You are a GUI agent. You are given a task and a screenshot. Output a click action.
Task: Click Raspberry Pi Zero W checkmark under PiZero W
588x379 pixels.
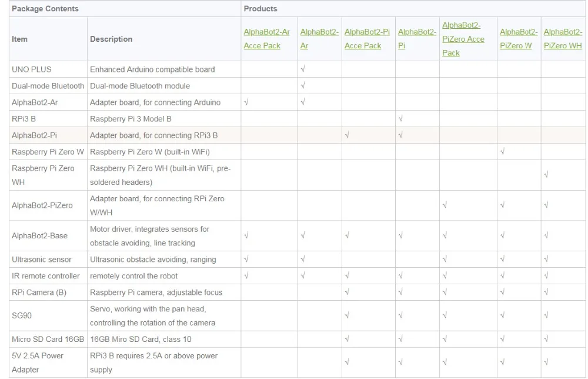(502, 152)
